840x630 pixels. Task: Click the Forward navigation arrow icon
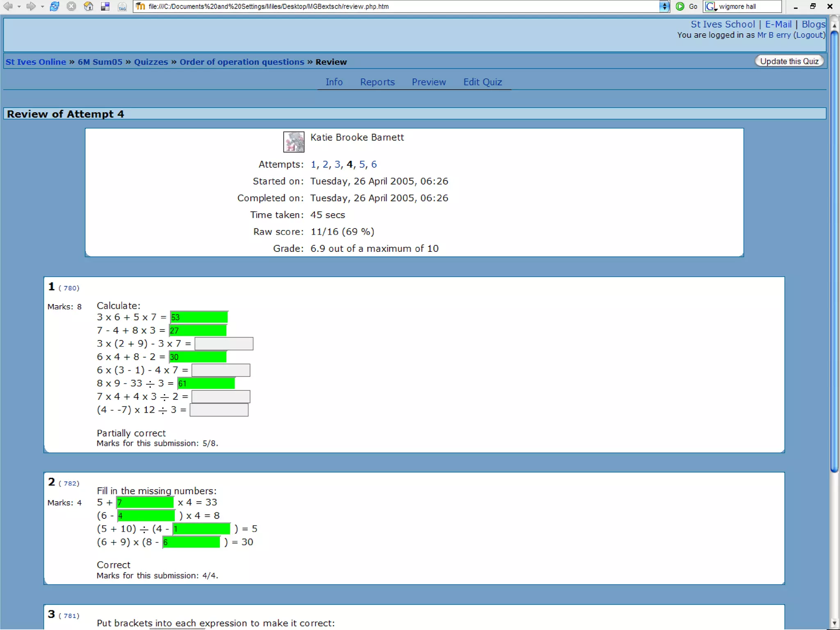[x=30, y=6]
